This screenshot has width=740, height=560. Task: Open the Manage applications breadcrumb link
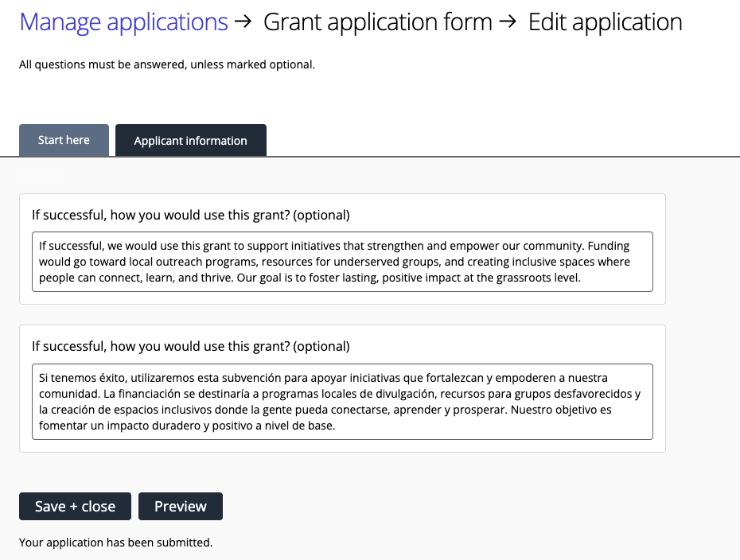tap(123, 22)
